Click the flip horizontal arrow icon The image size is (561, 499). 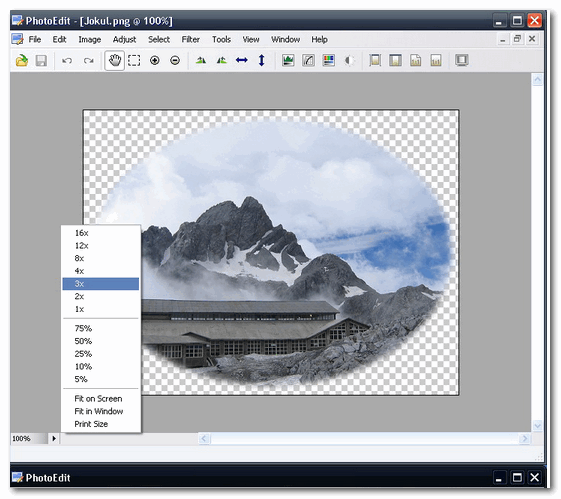pyautogui.click(x=242, y=60)
